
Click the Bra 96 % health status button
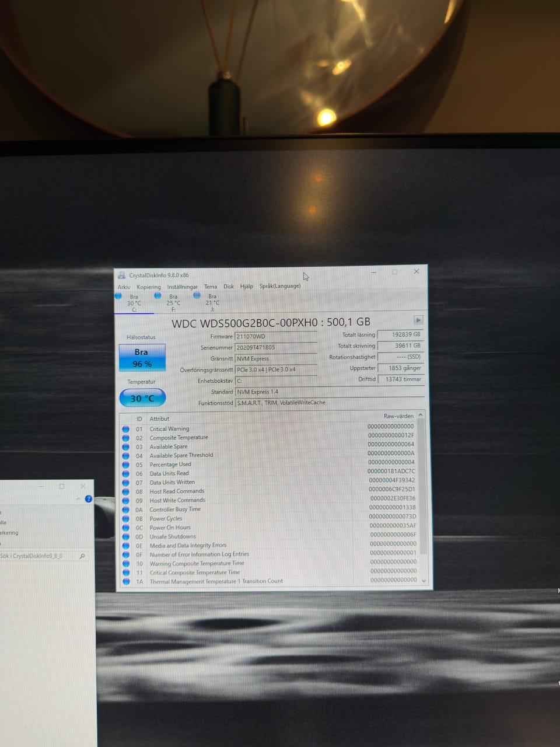tap(142, 358)
